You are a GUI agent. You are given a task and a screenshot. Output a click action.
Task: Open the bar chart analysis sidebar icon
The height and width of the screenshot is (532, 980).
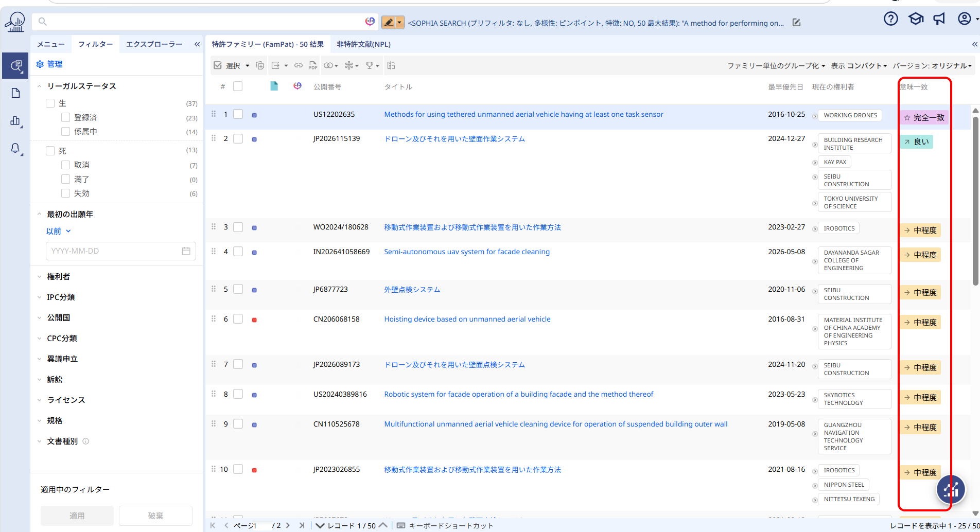pyautogui.click(x=15, y=121)
